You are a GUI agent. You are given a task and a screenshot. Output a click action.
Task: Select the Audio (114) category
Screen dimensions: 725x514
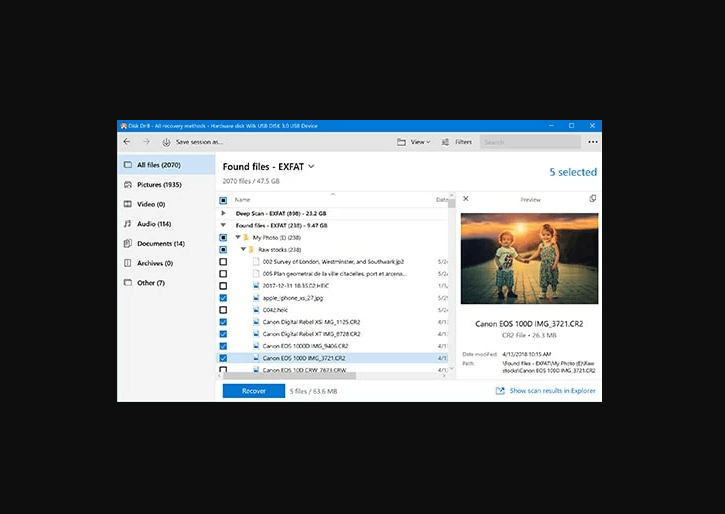point(153,224)
